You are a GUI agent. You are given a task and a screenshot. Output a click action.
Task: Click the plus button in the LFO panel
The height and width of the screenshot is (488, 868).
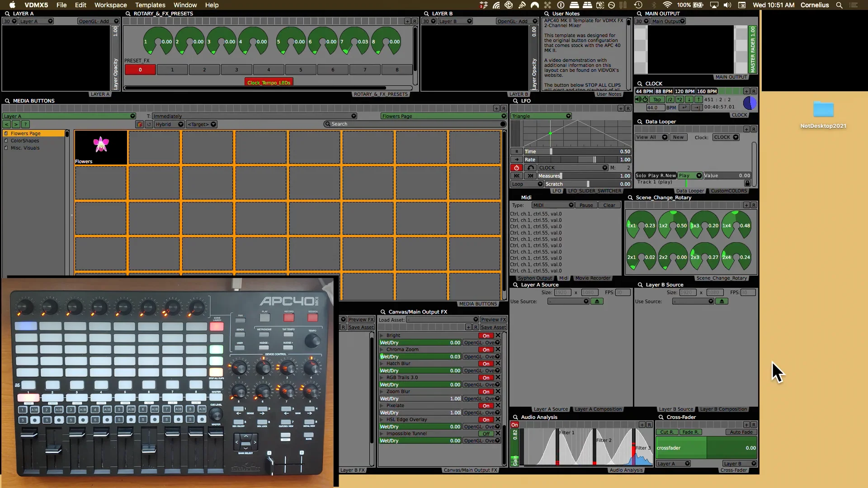(621, 108)
